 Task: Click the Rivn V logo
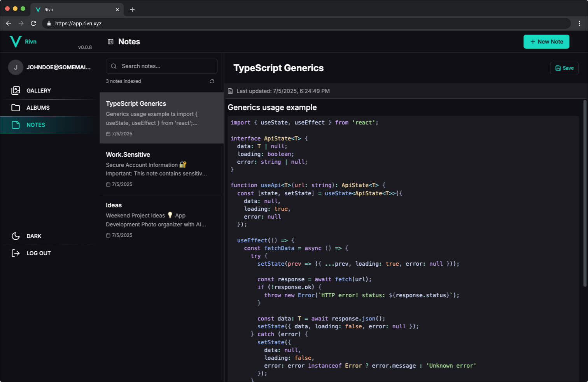16,42
